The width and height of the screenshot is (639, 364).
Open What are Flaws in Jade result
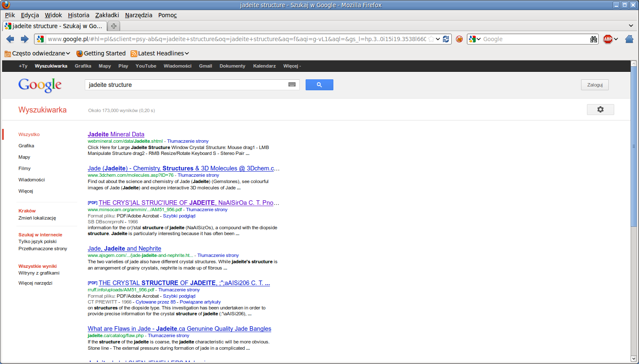coord(179,329)
